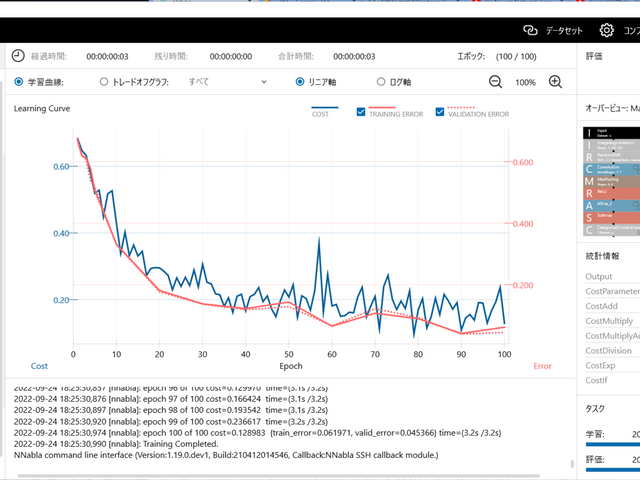Click the epoch 98 of 100 log line
This screenshot has width=640, height=480.
[171, 410]
